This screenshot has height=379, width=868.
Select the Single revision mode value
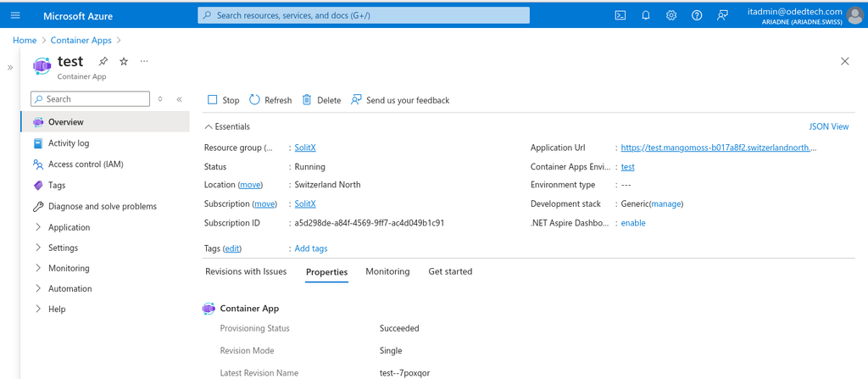(x=391, y=351)
